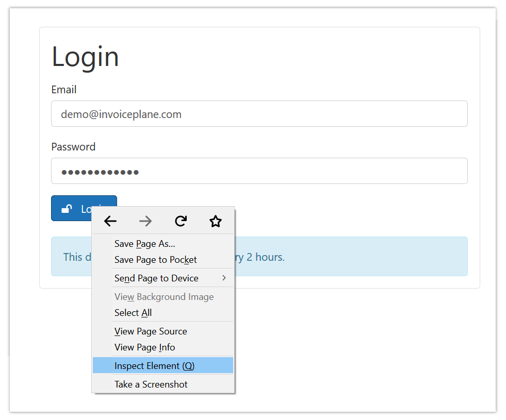Click the Password label
Viewport: 506px width, 420px height.
[73, 147]
